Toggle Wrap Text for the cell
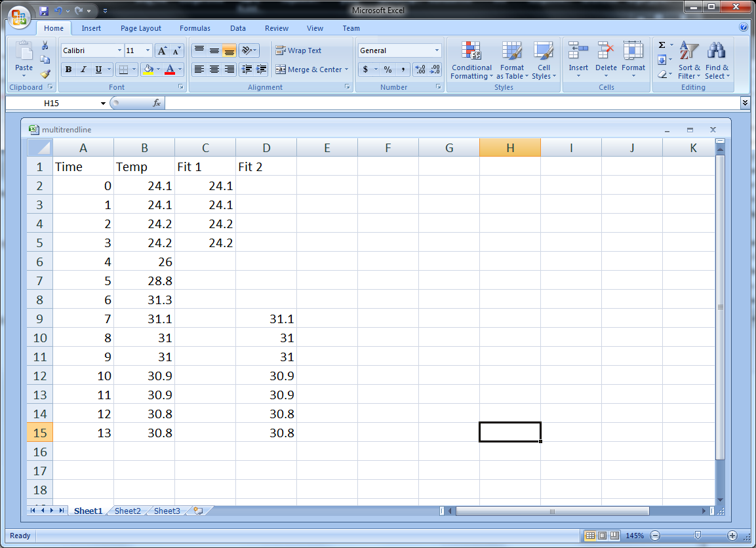The height and width of the screenshot is (548, 756). (298, 50)
